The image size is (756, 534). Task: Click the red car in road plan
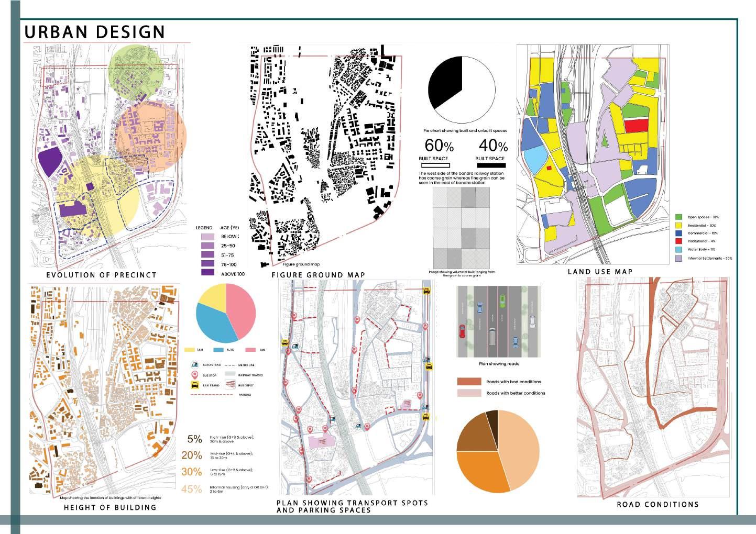coord(462,331)
